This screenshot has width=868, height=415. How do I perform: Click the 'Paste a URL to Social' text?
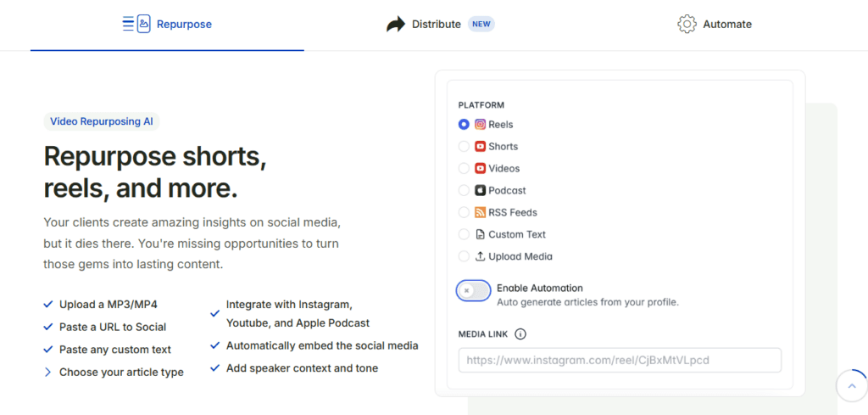(x=113, y=327)
